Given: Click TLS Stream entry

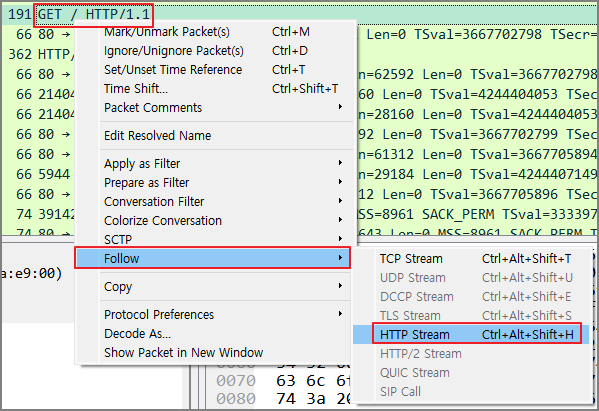Looking at the screenshot, I should coord(472,316).
